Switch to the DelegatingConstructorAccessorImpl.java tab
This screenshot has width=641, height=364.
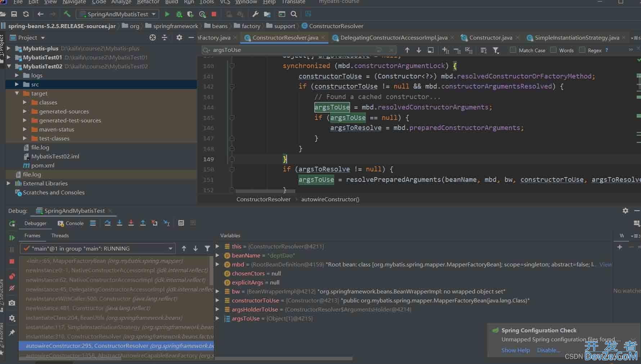pos(394,37)
